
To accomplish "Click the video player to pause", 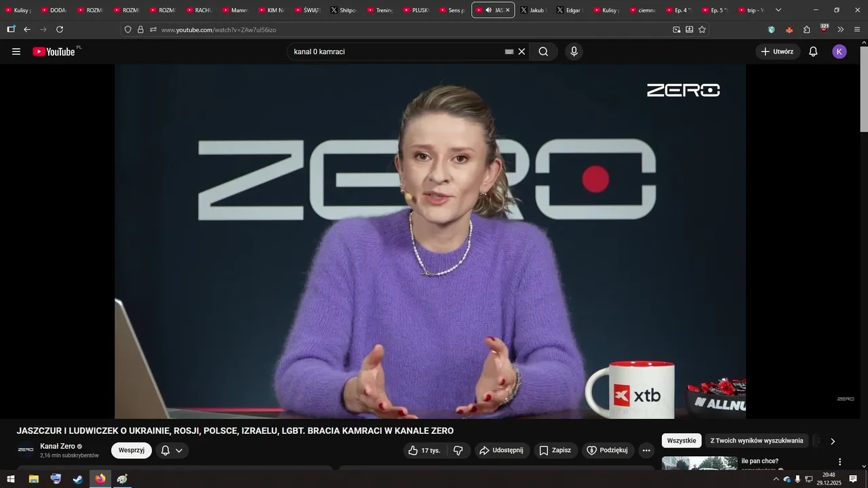I will pyautogui.click(x=430, y=241).
